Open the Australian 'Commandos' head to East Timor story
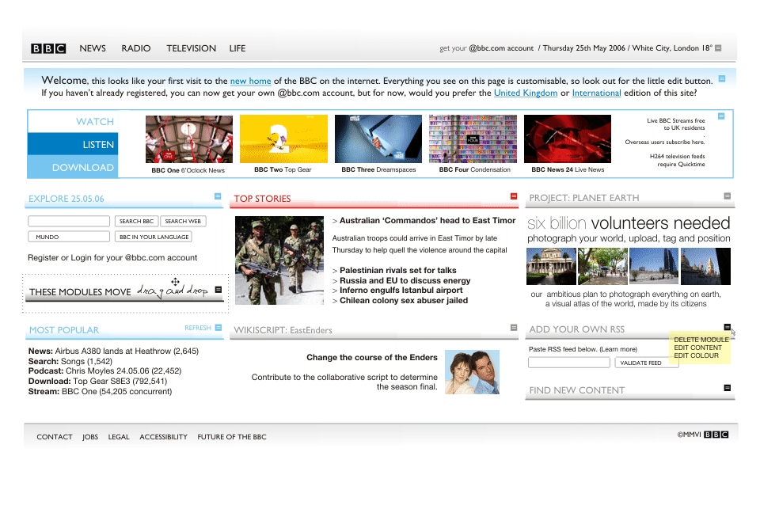The height and width of the screenshot is (532, 760). click(x=427, y=220)
